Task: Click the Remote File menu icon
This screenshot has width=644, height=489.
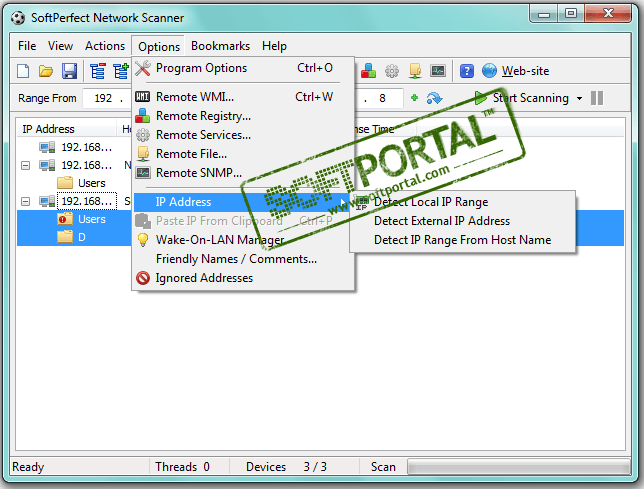Action: coord(143,154)
